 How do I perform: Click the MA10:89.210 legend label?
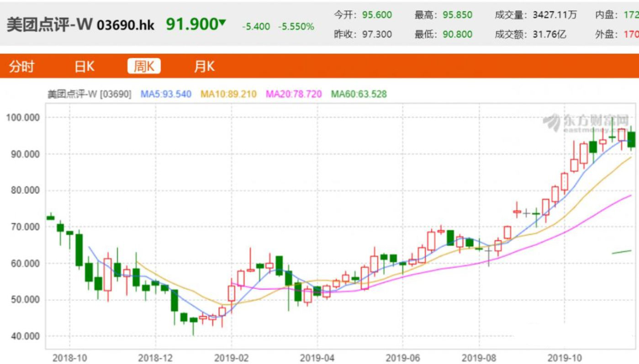point(229,94)
